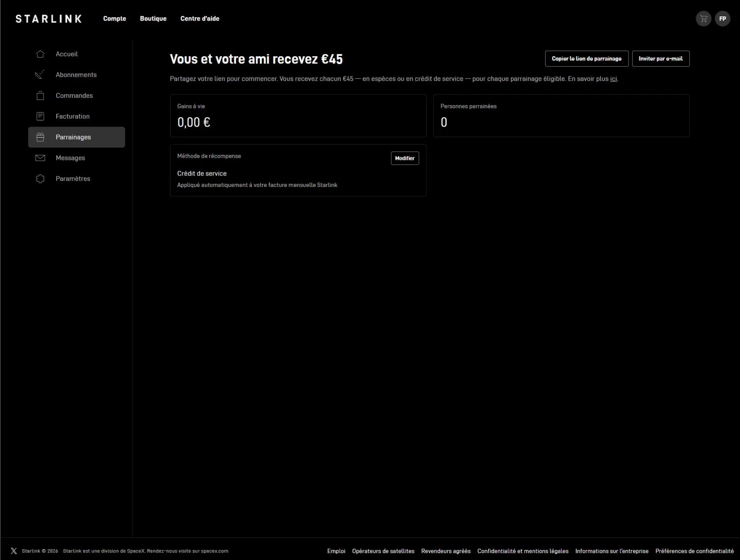The image size is (740, 560).
Task: Open the shopping cart icon
Action: coord(703,18)
